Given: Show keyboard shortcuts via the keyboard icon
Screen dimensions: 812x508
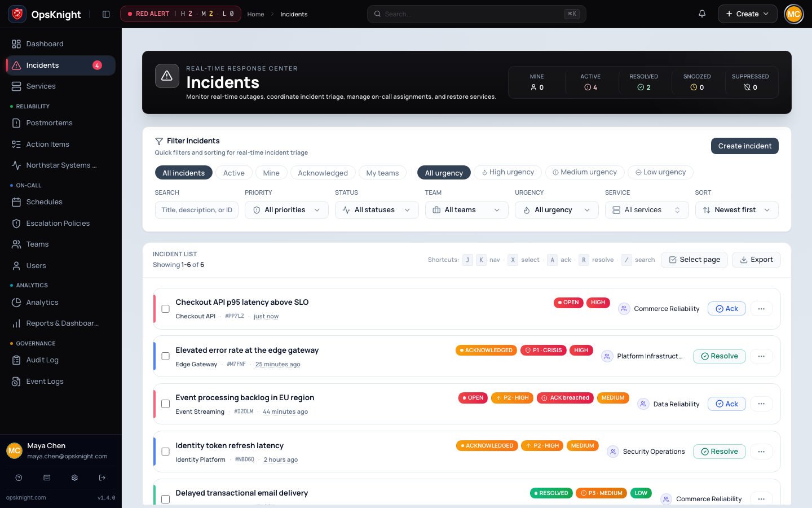Looking at the screenshot, I should click(x=47, y=478).
